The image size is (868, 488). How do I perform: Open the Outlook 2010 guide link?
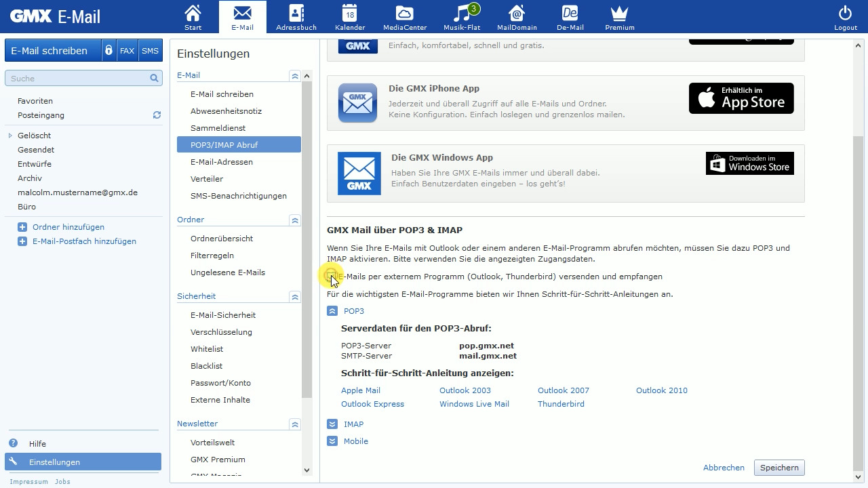pos(662,390)
